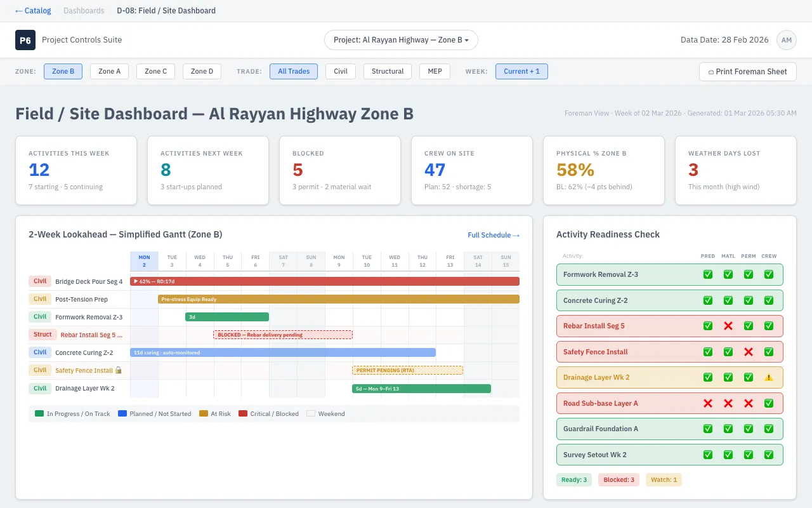
Task: Click the PERM red X on Safety Fence Install
Action: click(749, 352)
